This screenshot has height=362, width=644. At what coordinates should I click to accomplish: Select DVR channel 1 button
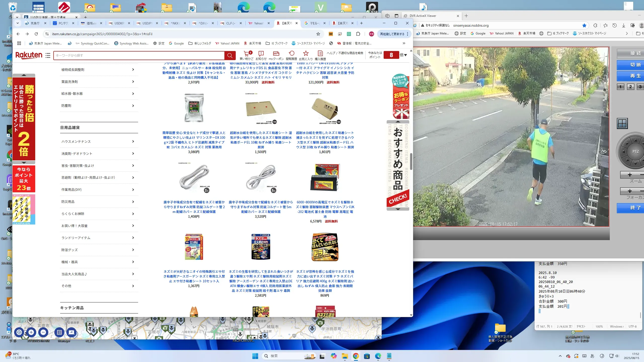[620, 87]
